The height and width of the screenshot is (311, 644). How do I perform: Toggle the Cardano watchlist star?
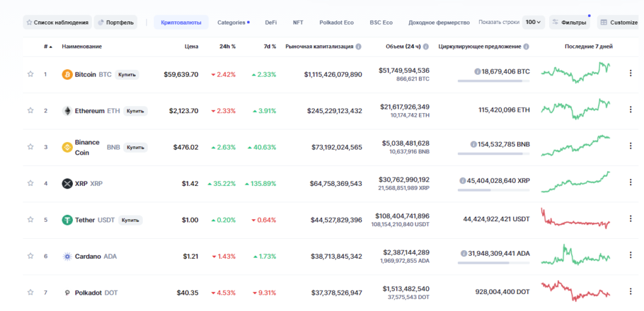[30, 256]
